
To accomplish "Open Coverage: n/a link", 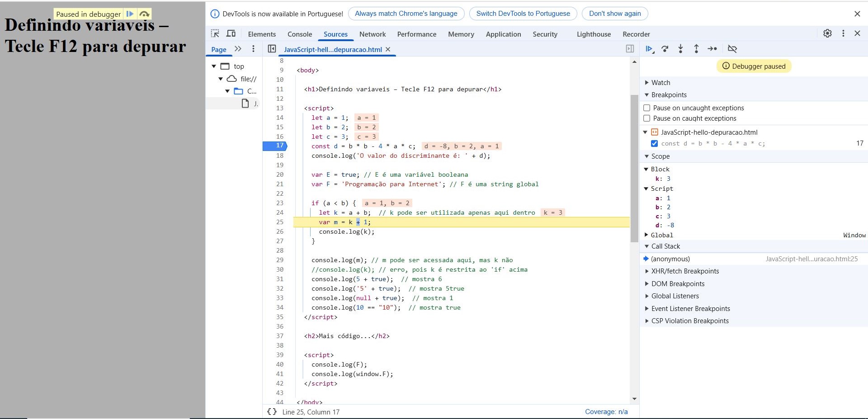I will (x=606, y=412).
